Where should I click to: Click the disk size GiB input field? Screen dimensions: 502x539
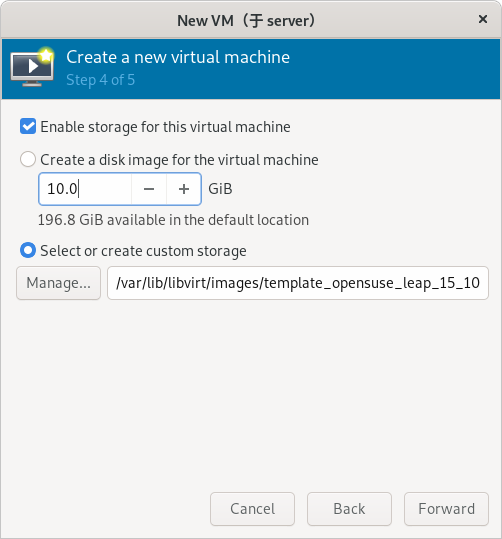(85, 189)
